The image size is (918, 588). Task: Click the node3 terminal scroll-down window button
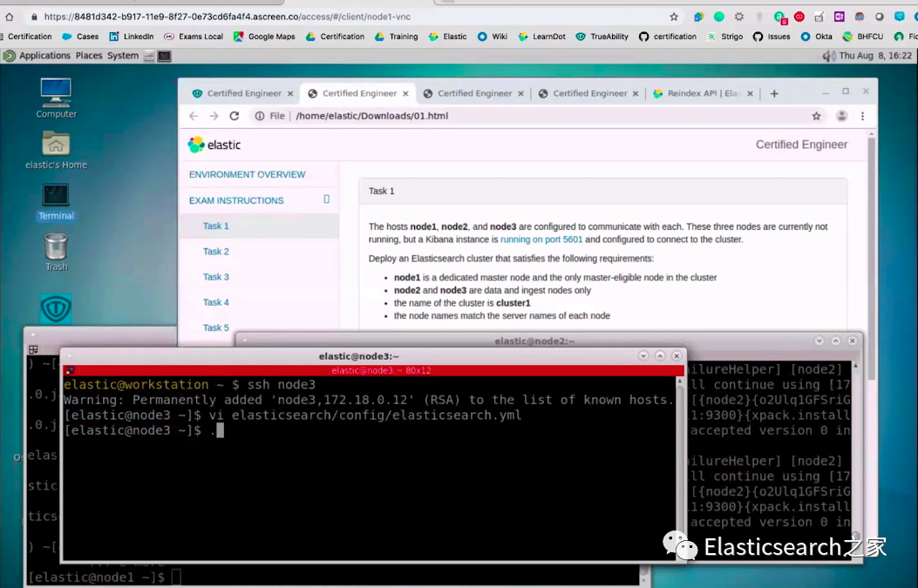click(643, 355)
